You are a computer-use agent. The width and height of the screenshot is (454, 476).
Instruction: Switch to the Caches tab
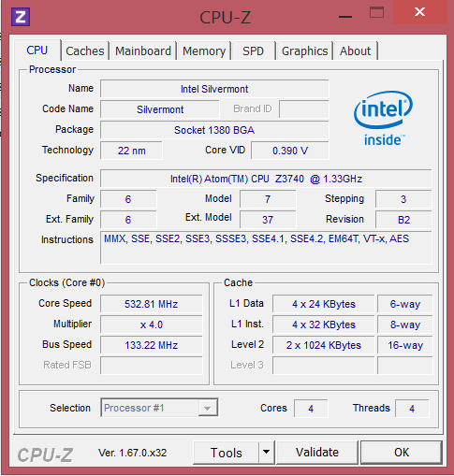click(x=85, y=50)
